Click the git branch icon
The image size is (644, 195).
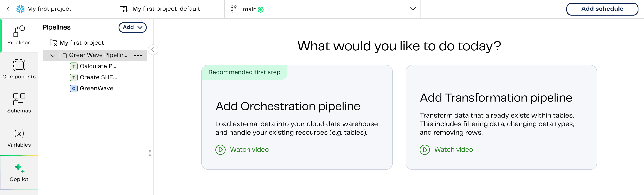point(234,9)
